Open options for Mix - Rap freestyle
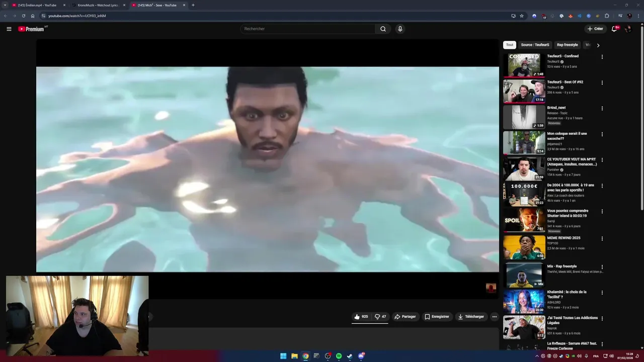 [x=602, y=267]
